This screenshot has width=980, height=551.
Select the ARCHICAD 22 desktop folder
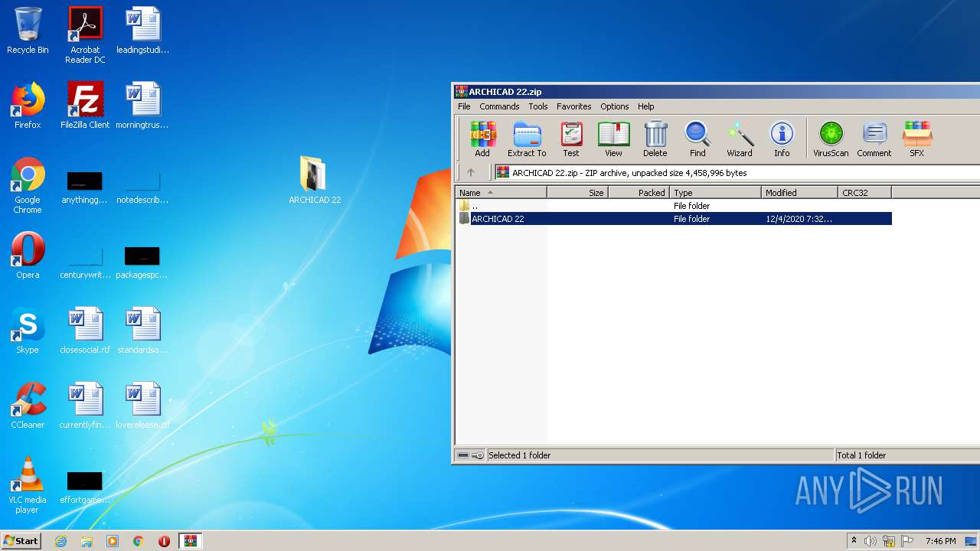click(x=314, y=181)
